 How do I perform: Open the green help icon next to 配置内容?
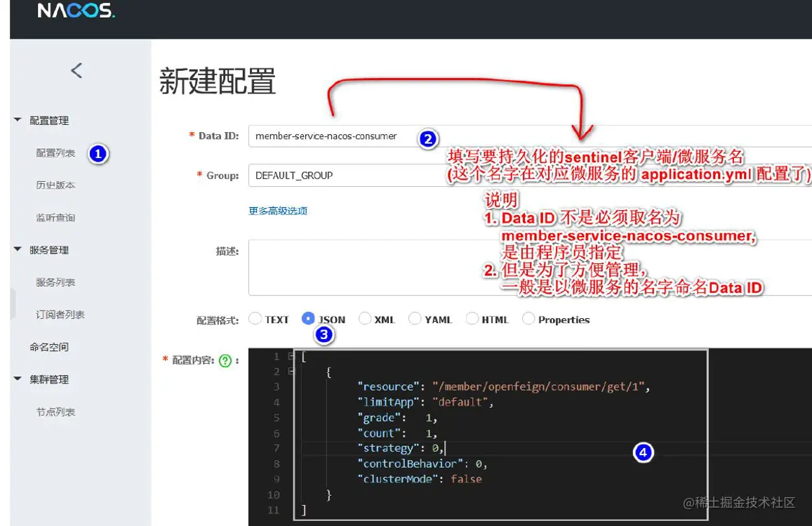click(225, 361)
